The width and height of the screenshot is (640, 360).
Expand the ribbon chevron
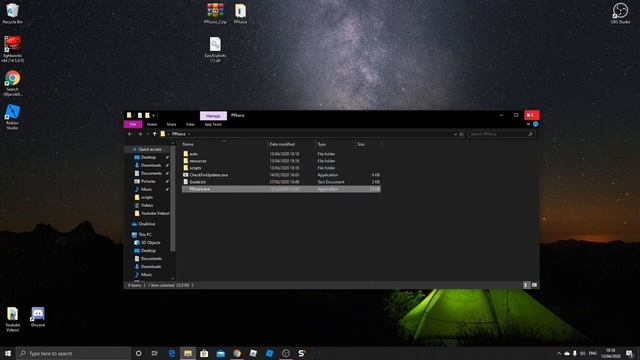click(x=528, y=124)
